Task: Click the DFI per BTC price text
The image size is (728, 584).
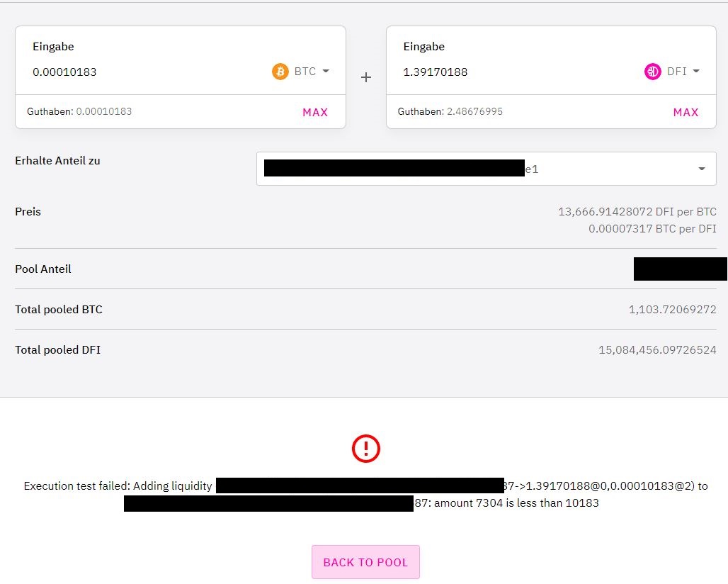Action: coord(637,212)
